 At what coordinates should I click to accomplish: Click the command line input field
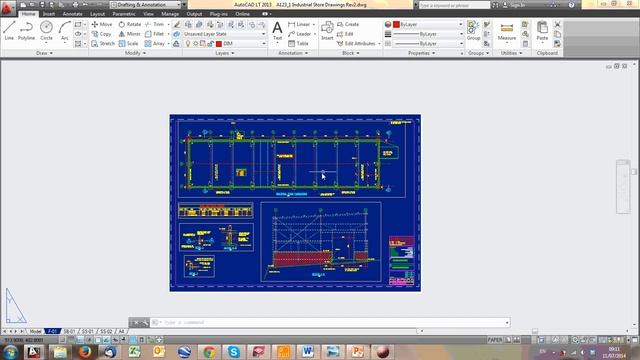(x=330, y=322)
